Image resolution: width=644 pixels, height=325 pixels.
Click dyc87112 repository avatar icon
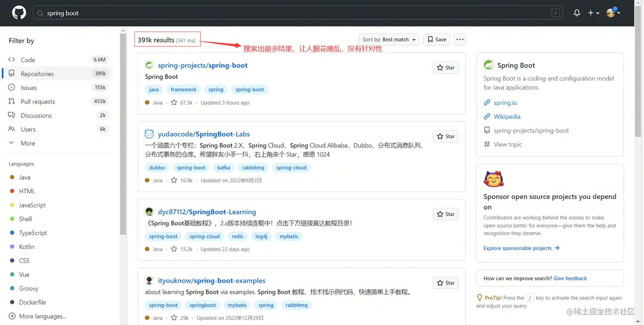[149, 212]
